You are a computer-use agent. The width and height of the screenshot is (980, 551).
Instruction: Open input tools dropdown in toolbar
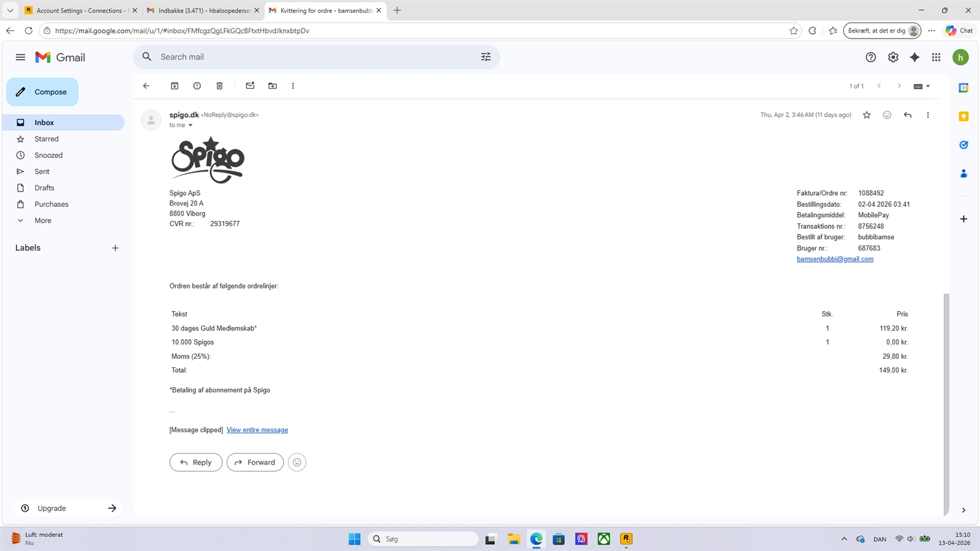point(921,86)
